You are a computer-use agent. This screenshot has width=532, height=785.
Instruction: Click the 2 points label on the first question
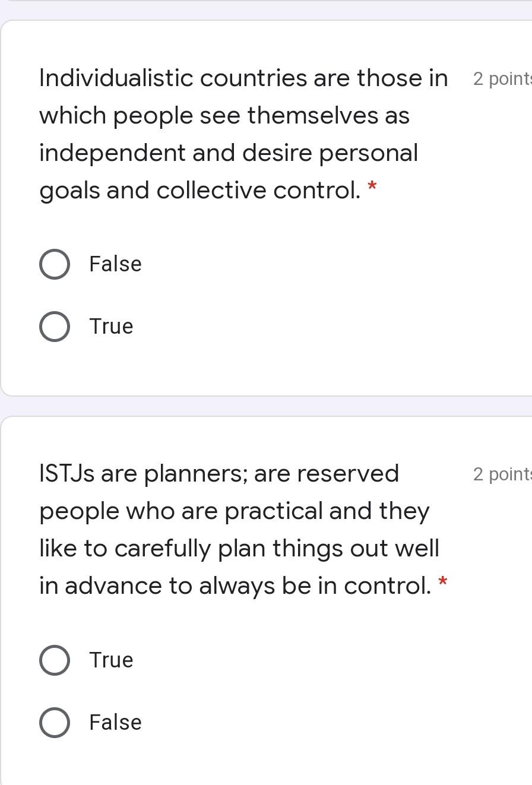[501, 77]
